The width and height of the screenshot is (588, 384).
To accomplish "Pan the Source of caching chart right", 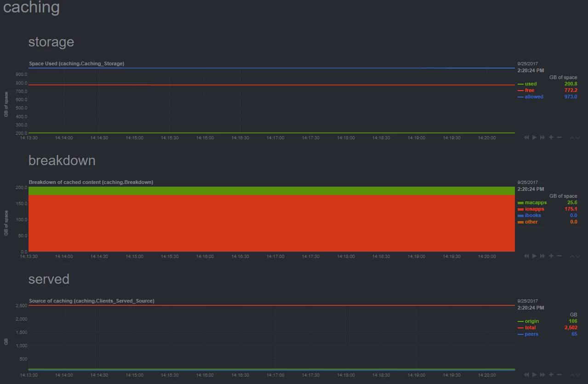I will [x=542, y=375].
